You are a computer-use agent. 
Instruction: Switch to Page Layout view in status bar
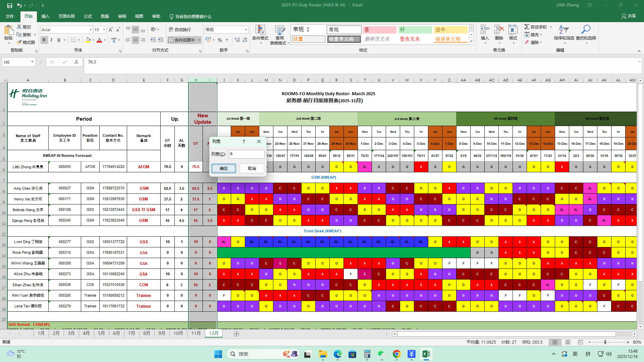(568, 342)
